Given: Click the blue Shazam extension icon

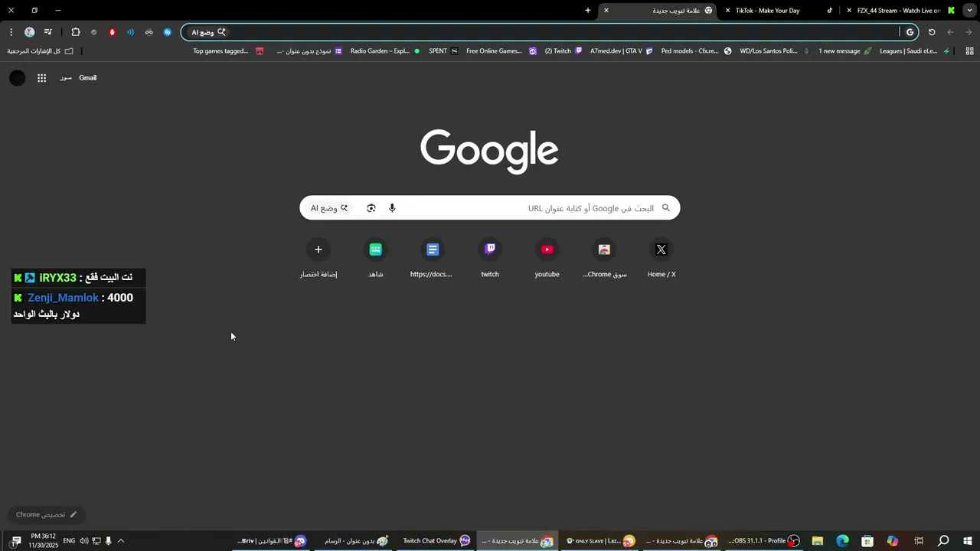Looking at the screenshot, I should [x=168, y=32].
